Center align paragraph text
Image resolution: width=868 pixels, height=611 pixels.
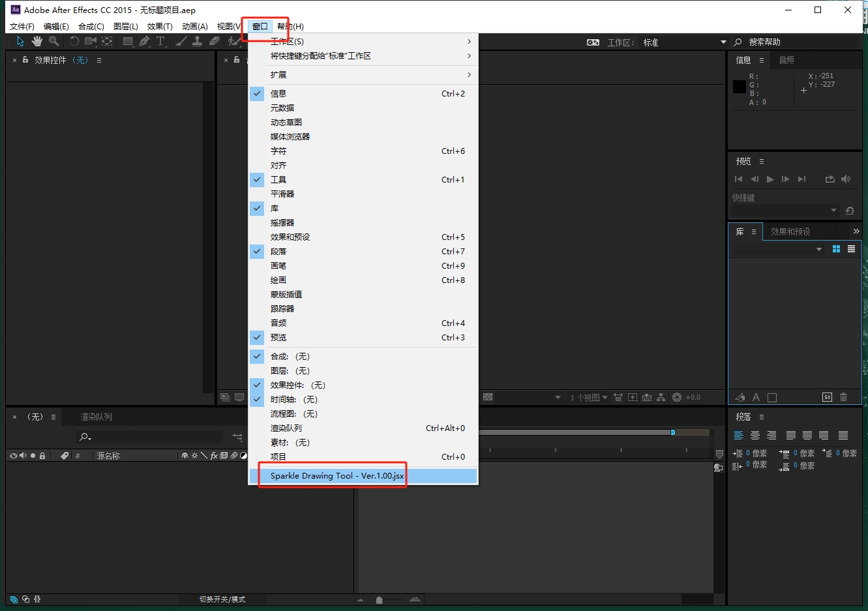[755, 436]
